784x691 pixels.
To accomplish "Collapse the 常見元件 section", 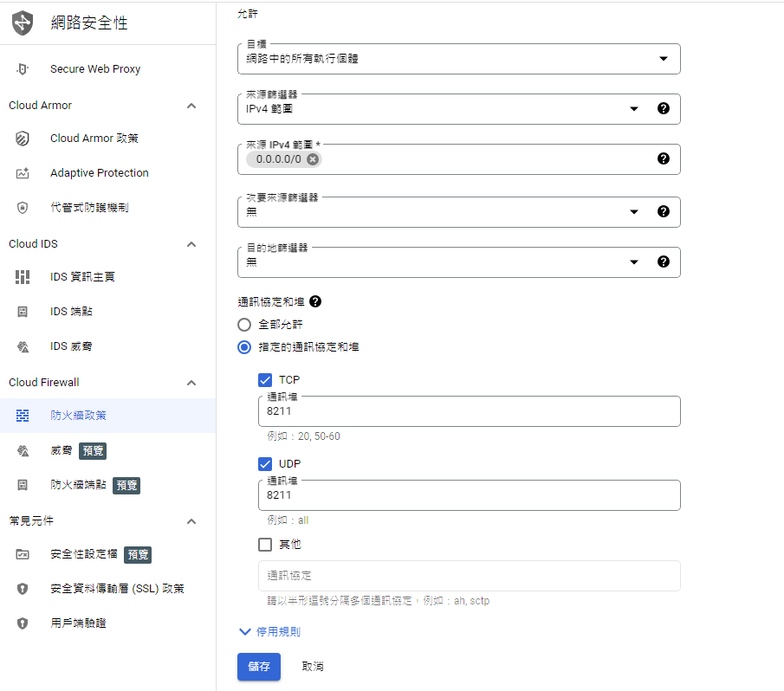I will coord(191,521).
